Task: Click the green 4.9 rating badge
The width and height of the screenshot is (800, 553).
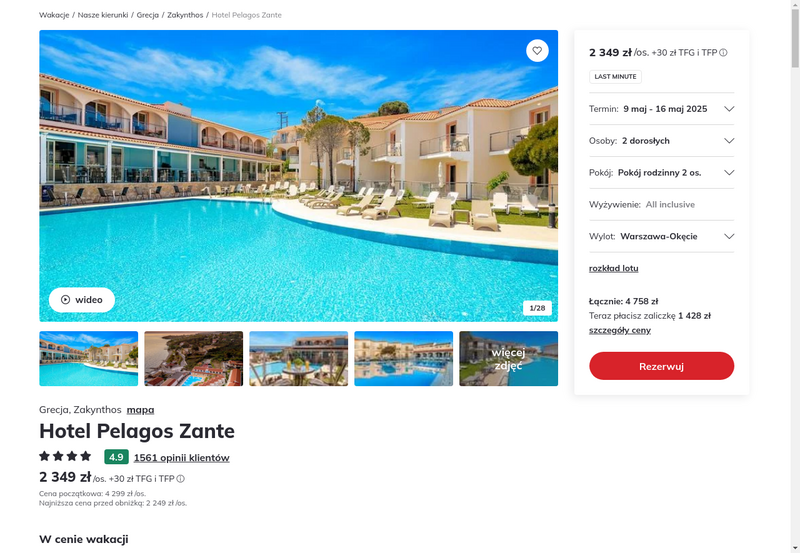Action: click(116, 457)
